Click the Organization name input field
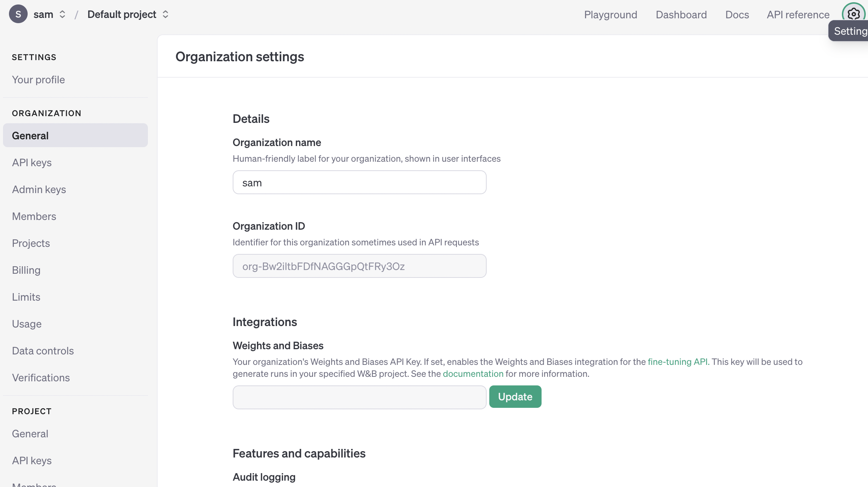This screenshot has height=487, width=868. 359,183
